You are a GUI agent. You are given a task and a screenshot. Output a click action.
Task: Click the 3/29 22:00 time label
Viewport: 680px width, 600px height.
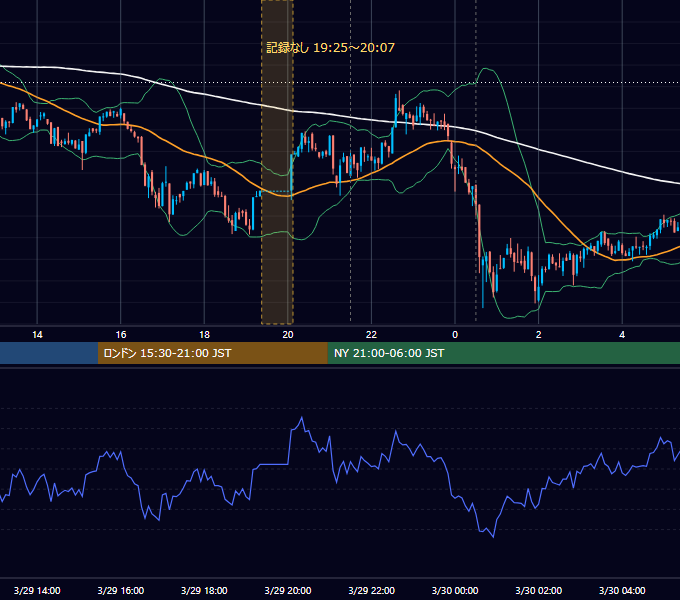372,590
